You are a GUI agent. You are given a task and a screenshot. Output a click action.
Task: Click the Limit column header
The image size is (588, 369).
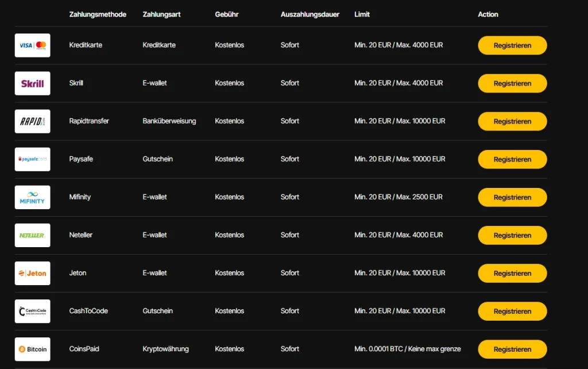coord(362,14)
